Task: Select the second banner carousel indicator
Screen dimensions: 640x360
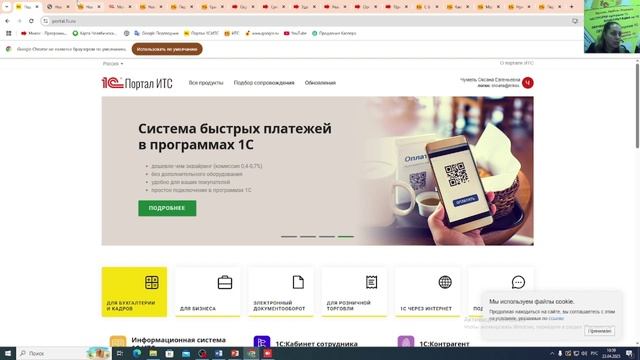Action: [x=308, y=236]
